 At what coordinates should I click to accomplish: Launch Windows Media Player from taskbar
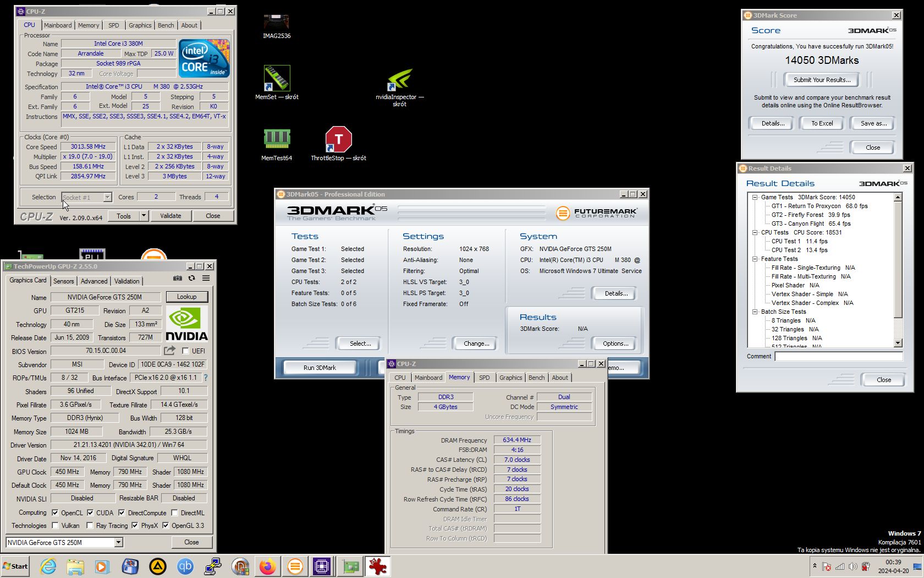(x=102, y=566)
